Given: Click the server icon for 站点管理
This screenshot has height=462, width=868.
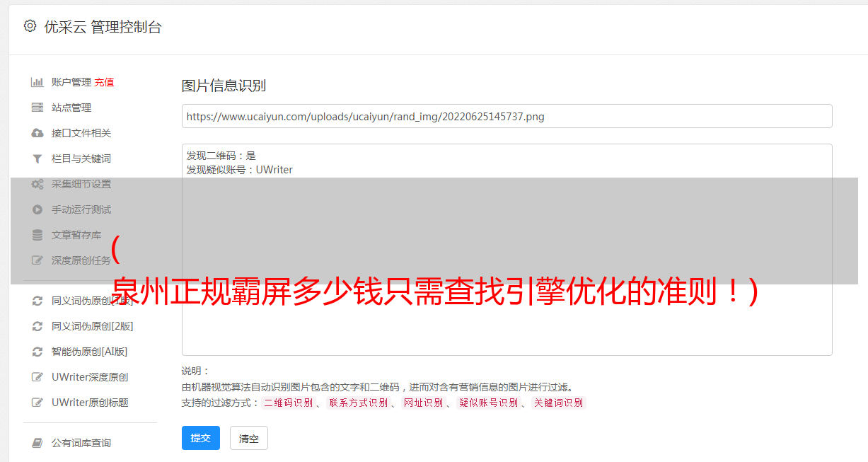Looking at the screenshot, I should pyautogui.click(x=37, y=108).
